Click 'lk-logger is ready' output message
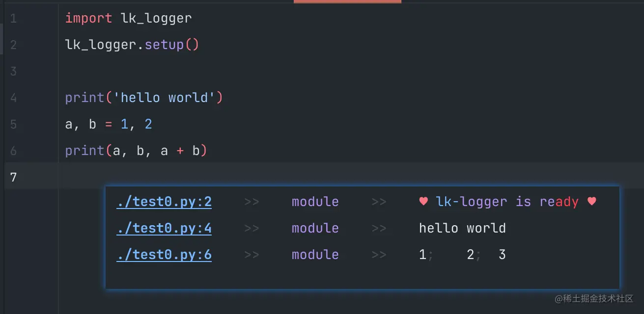 507,202
